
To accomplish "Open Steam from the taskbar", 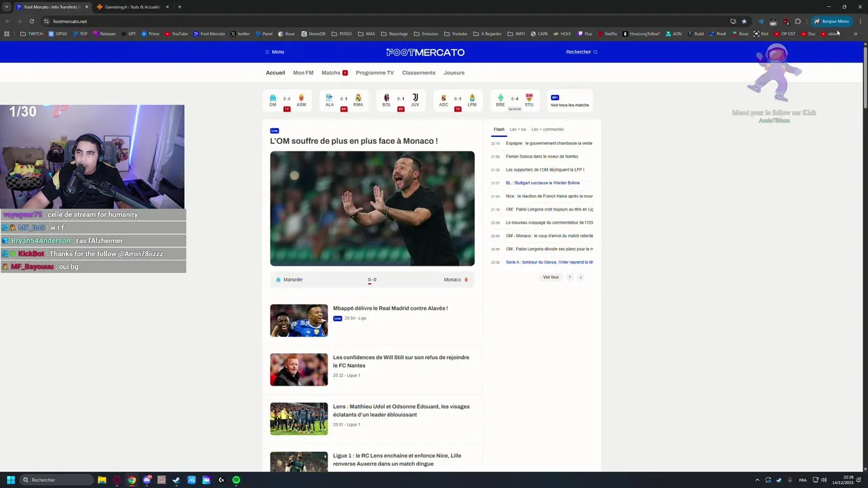I will (x=176, y=480).
